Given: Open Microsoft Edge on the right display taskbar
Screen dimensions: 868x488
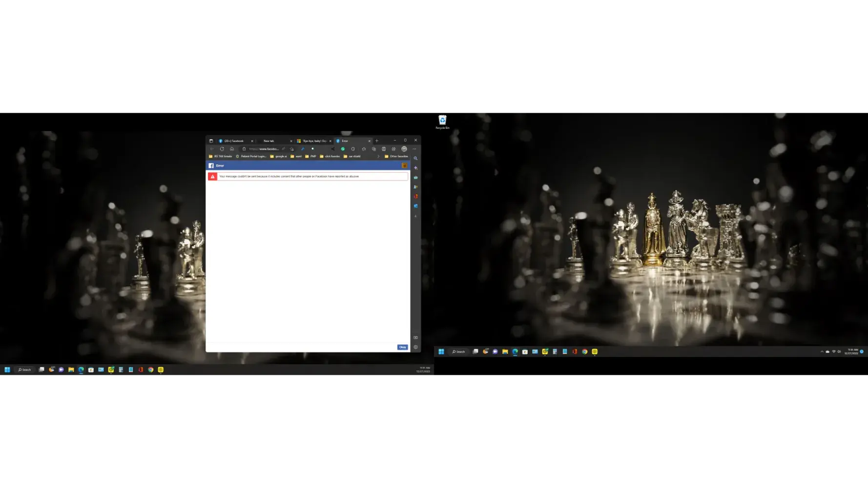Looking at the screenshot, I should click(515, 351).
